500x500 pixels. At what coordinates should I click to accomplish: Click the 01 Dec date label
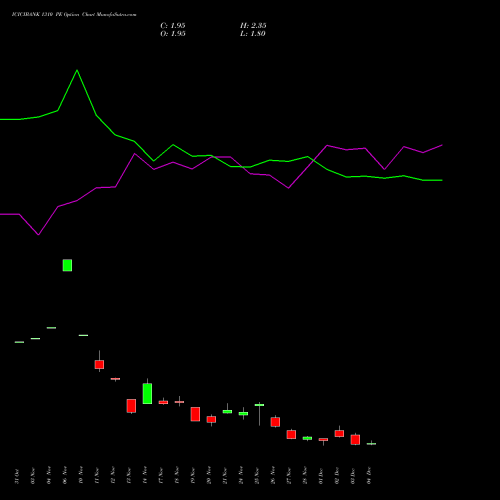click(321, 476)
